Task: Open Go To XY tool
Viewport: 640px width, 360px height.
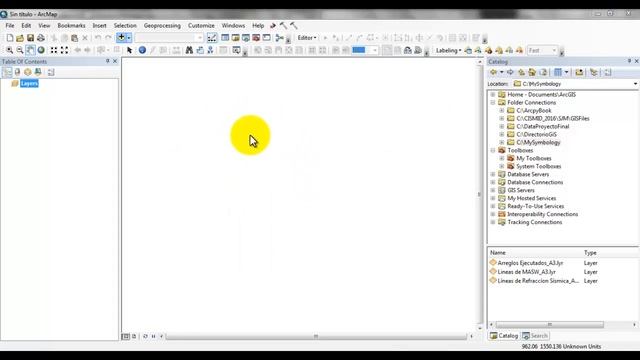Action: pos(211,50)
